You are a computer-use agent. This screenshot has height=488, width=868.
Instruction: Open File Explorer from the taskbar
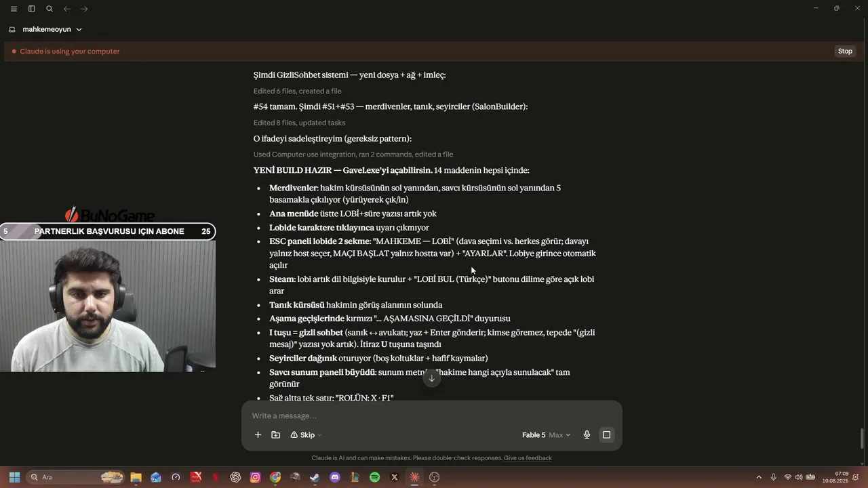(x=136, y=477)
